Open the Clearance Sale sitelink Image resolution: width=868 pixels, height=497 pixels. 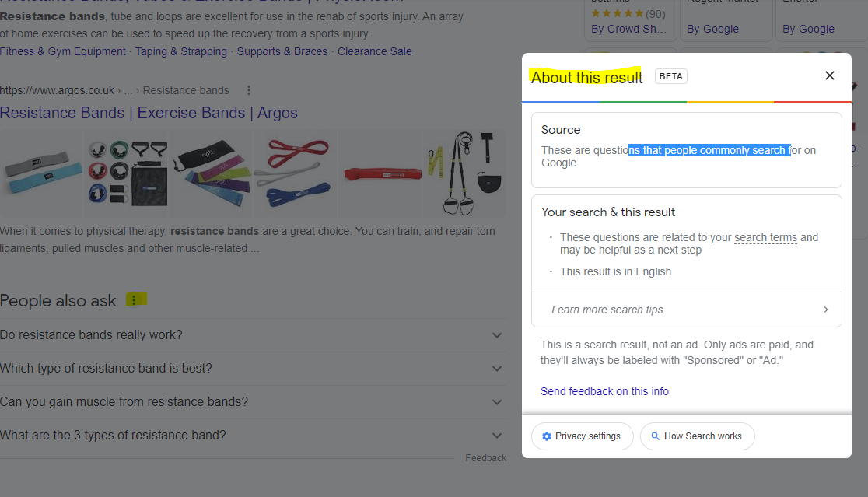(375, 51)
